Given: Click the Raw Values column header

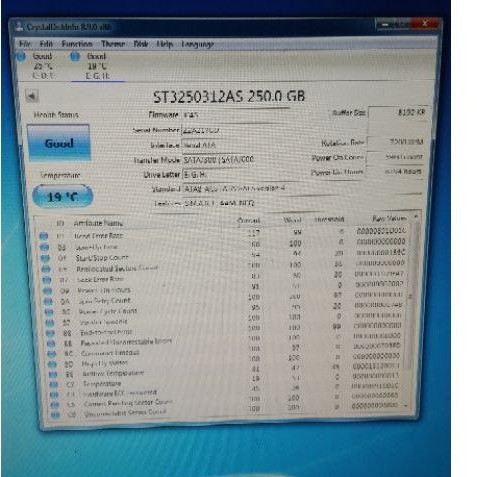Looking at the screenshot, I should tap(389, 219).
